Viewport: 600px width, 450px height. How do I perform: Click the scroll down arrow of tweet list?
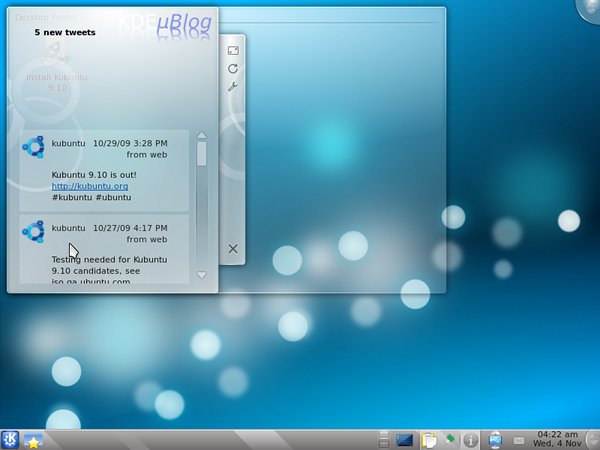pyautogui.click(x=202, y=275)
